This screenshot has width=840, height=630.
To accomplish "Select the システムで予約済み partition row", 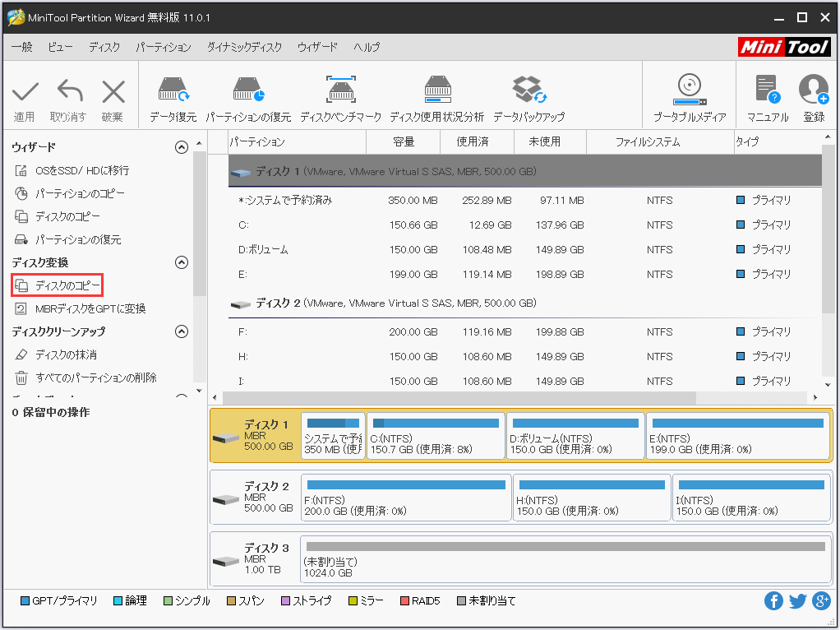I will point(525,201).
